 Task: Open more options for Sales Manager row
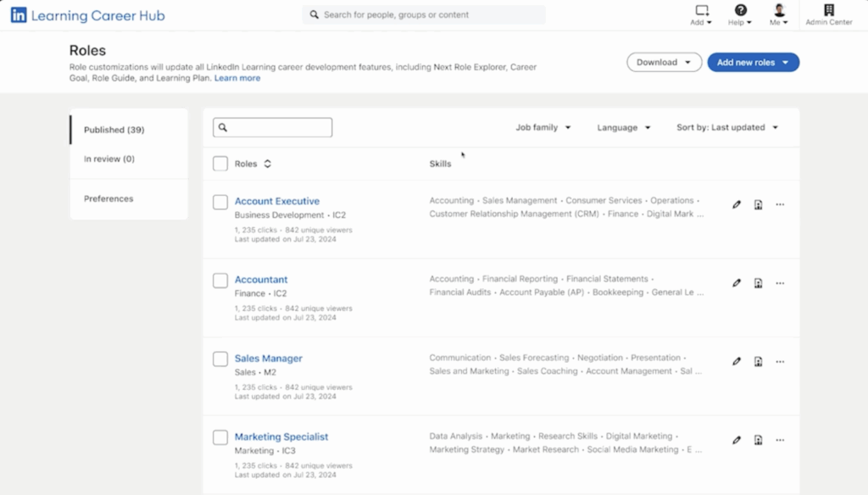pos(780,361)
